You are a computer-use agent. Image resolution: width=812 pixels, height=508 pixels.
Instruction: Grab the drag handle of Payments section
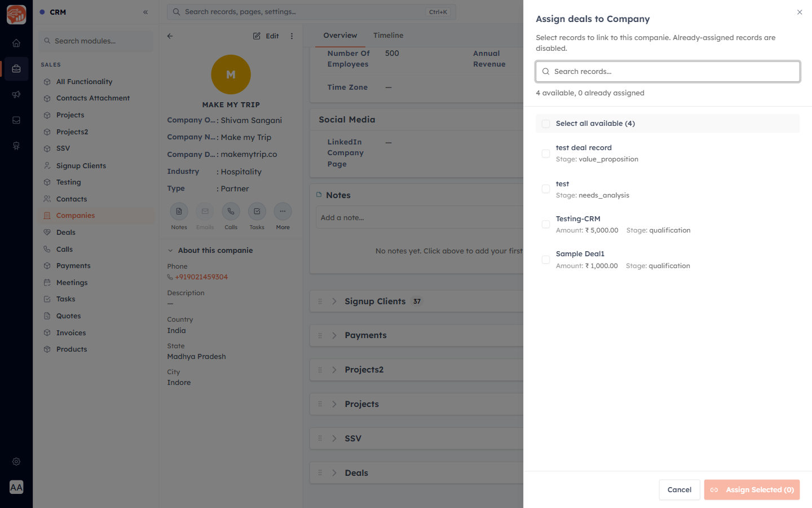click(320, 335)
